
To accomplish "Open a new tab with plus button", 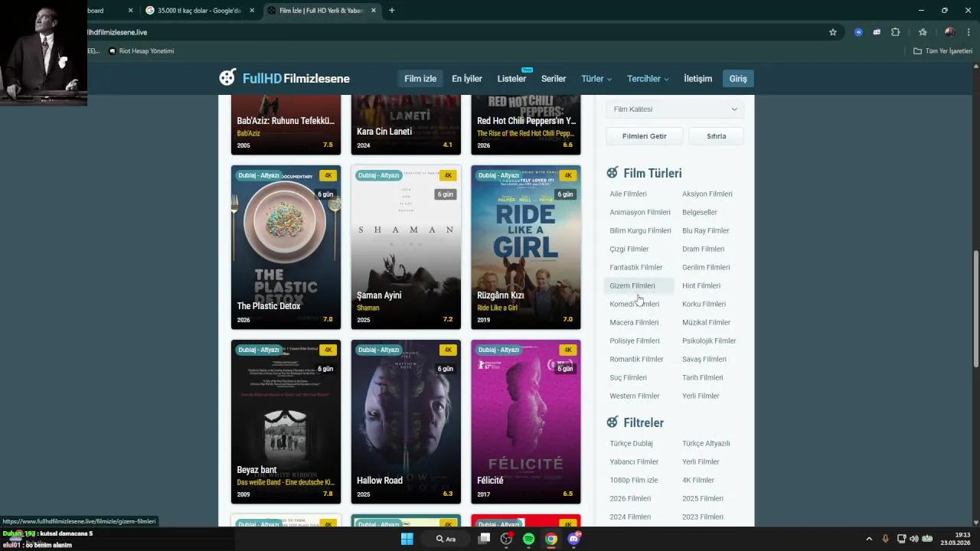I will (392, 11).
